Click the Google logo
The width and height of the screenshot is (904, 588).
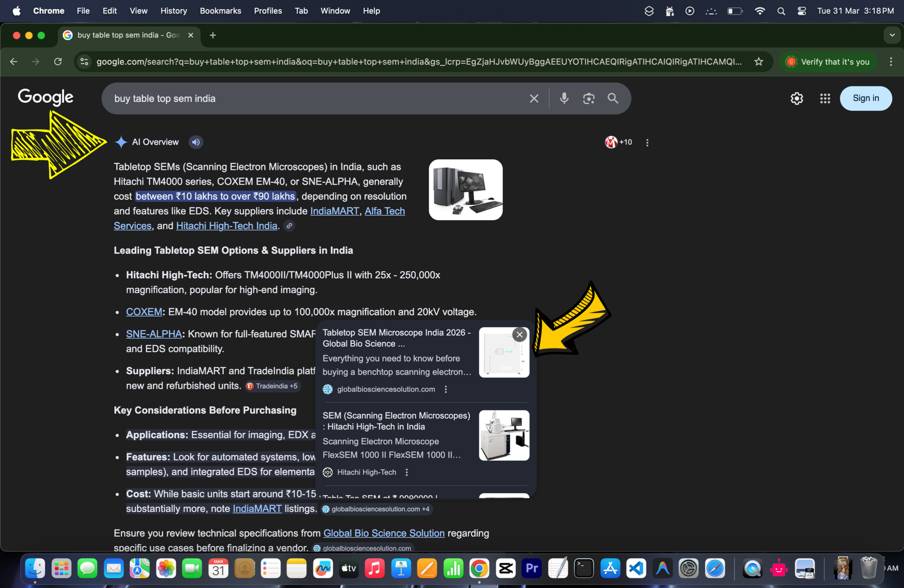point(46,97)
